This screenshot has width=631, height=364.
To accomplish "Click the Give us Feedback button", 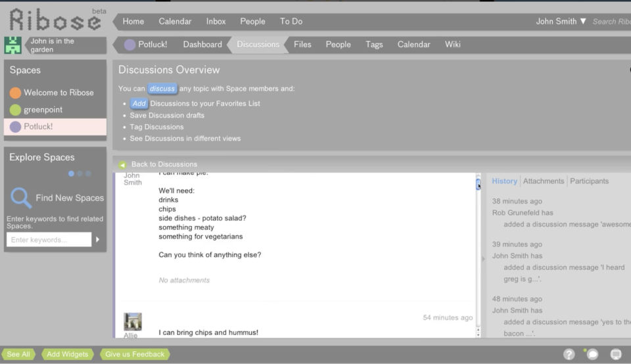I will click(135, 354).
